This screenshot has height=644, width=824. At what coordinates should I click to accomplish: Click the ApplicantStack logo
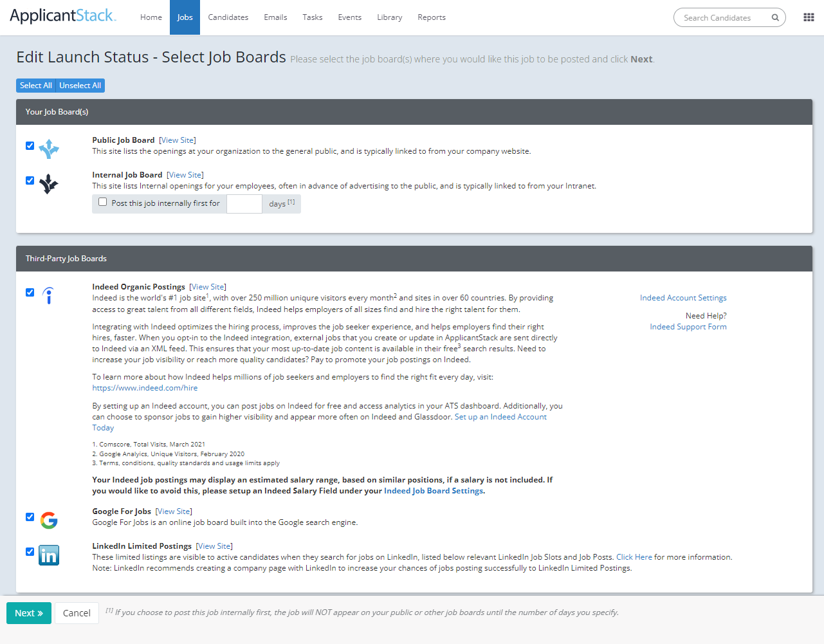coord(62,17)
